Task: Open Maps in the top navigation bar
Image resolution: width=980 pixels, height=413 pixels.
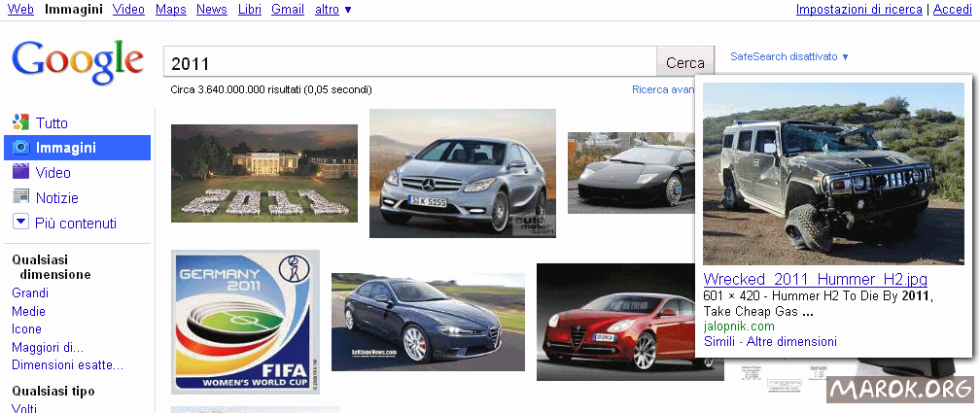Action: coord(170,10)
